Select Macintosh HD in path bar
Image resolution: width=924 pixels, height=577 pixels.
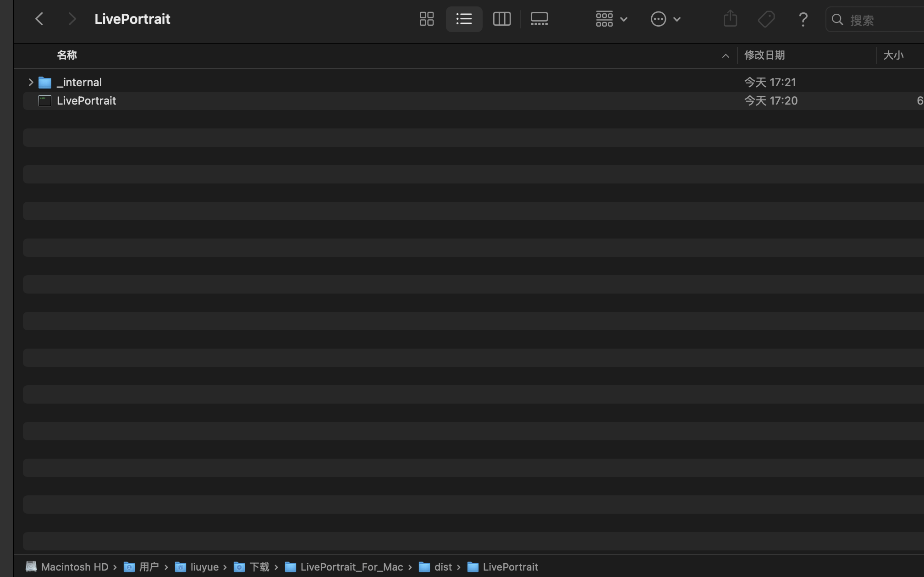[74, 567]
